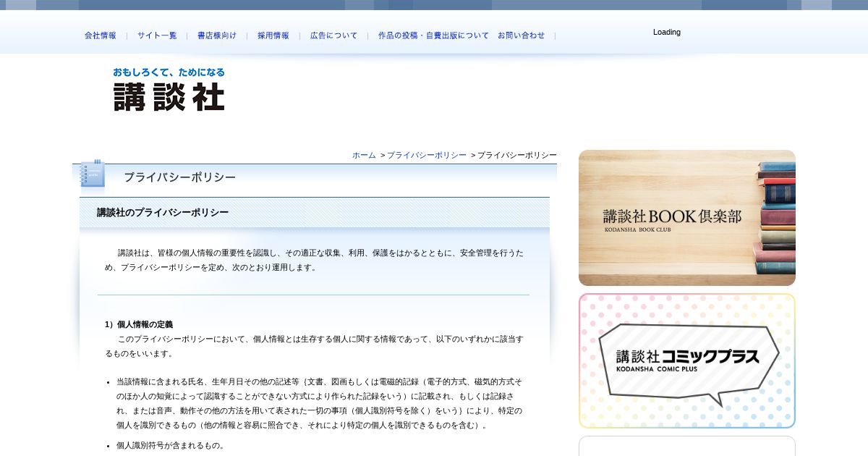
Task: Click the ホーム breadcrumb link
Action: (364, 155)
